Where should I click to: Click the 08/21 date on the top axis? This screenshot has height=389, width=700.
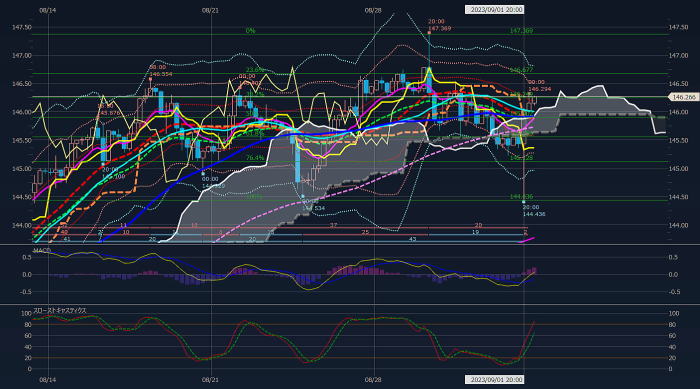click(x=210, y=10)
